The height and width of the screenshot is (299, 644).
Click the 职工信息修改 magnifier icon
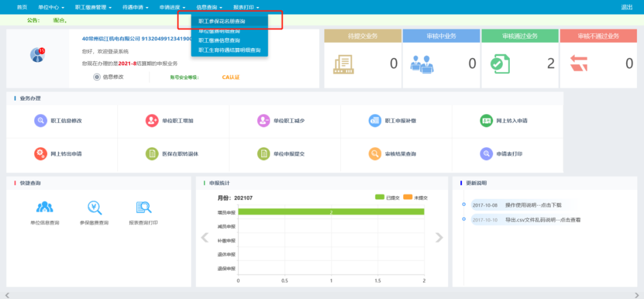[41, 120]
